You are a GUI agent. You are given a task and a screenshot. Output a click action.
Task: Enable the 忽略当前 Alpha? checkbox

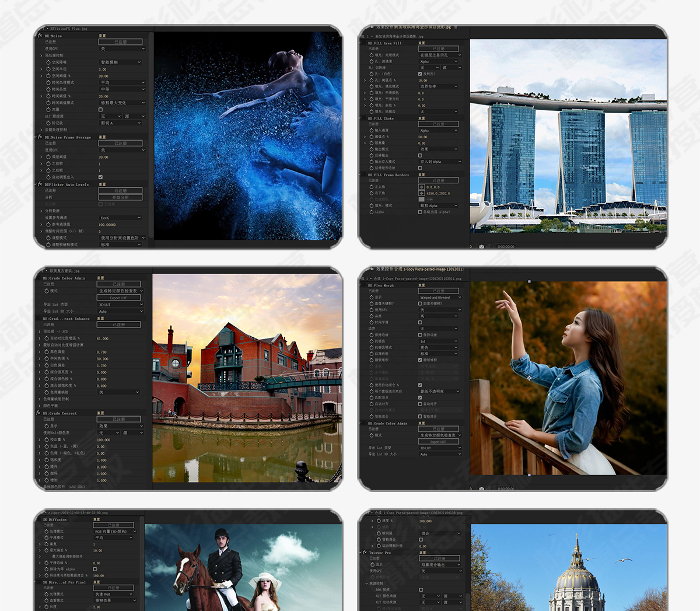pos(420,212)
